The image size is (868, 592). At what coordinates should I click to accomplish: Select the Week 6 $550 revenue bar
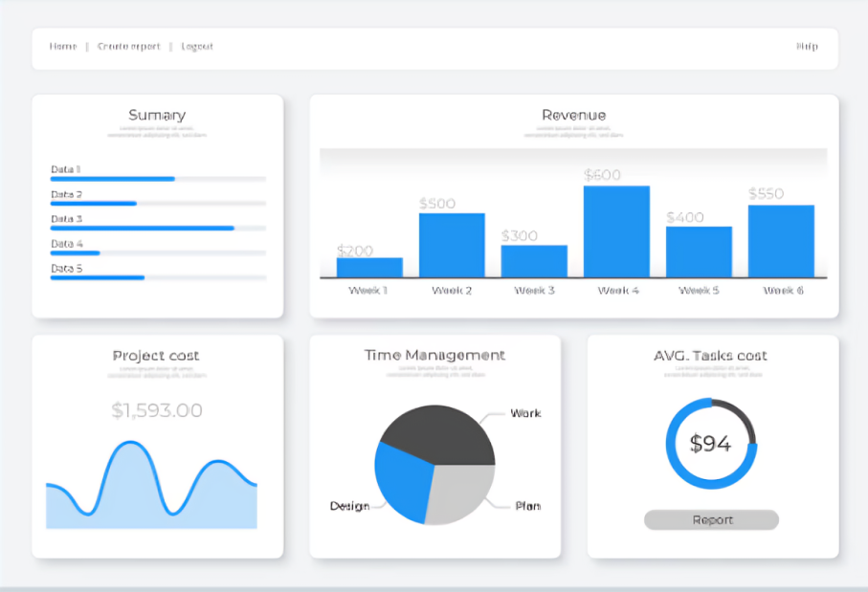coord(781,241)
